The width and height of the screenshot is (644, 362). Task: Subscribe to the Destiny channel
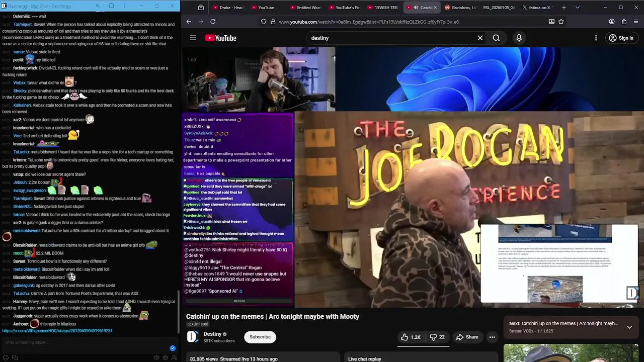260,337
